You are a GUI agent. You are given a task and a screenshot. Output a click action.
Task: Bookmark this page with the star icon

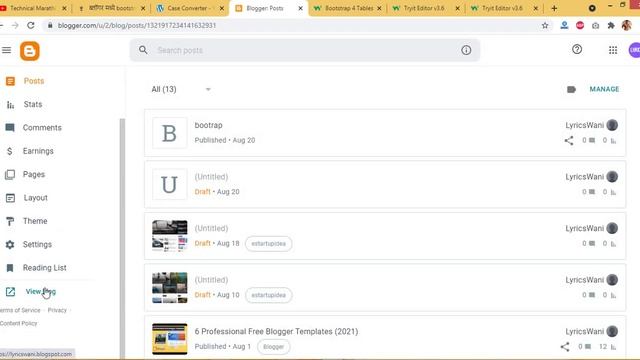[x=545, y=25]
